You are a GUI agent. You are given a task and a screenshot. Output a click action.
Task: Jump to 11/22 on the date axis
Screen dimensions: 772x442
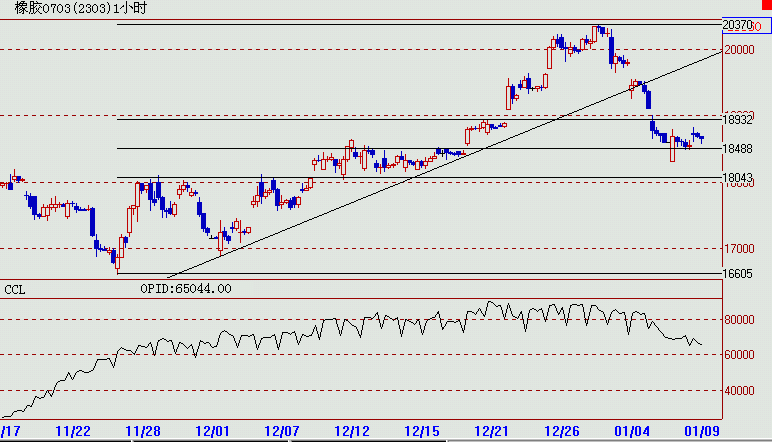point(74,431)
